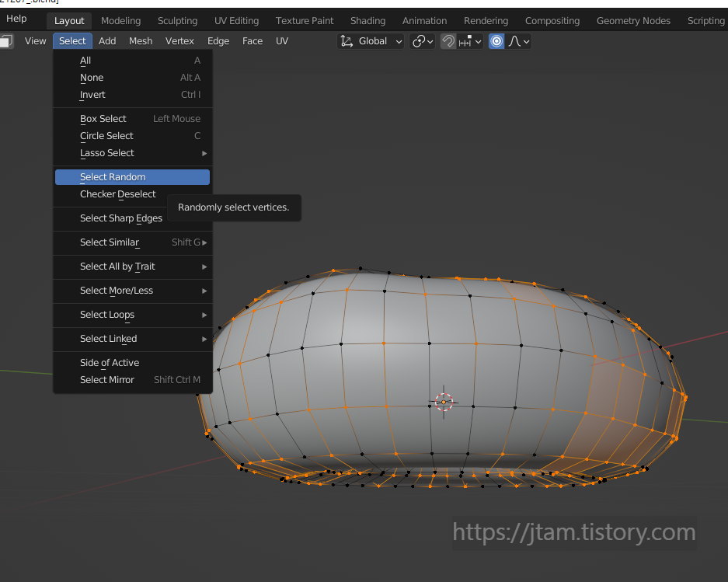The width and height of the screenshot is (728, 582).
Task: Open the Compositing workspace tab
Action: [552, 21]
